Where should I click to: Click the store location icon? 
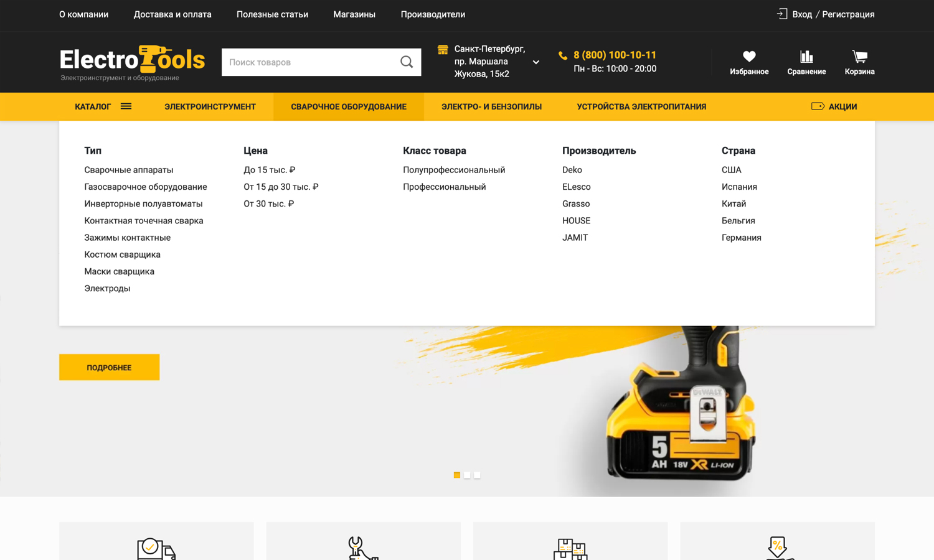[x=443, y=50]
